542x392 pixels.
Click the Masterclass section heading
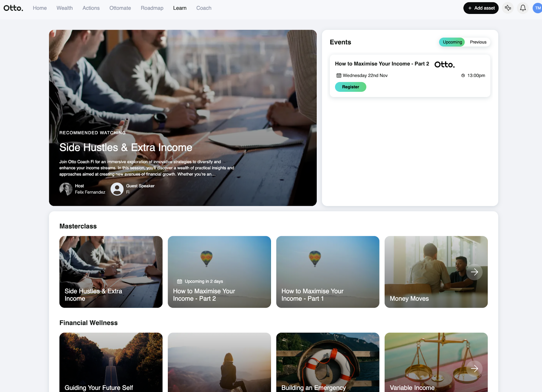coord(78,226)
